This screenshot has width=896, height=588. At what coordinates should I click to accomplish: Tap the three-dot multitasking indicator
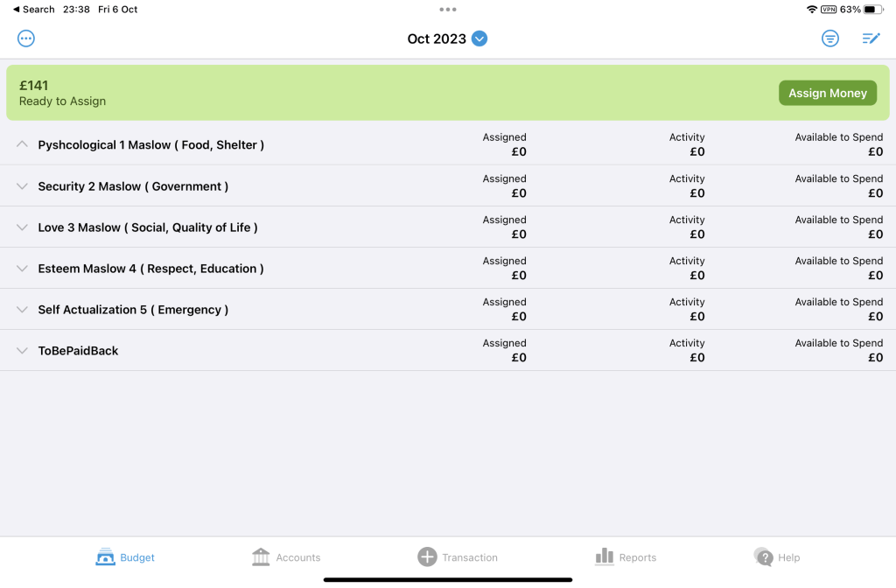[447, 9]
